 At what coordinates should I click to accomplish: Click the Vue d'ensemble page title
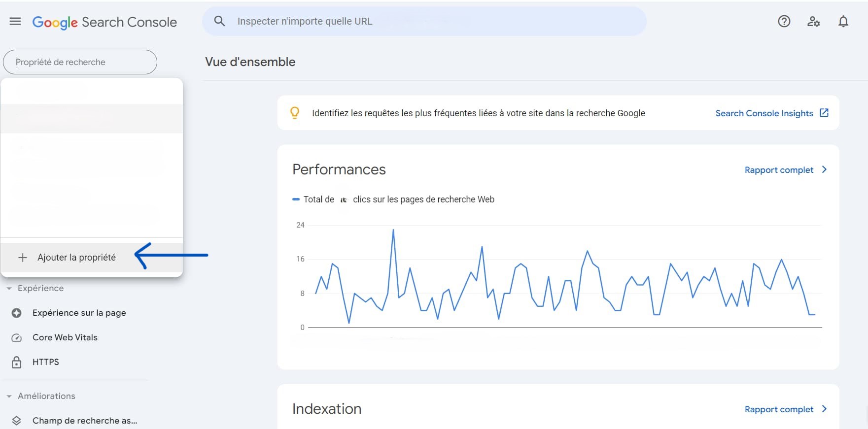pos(250,62)
